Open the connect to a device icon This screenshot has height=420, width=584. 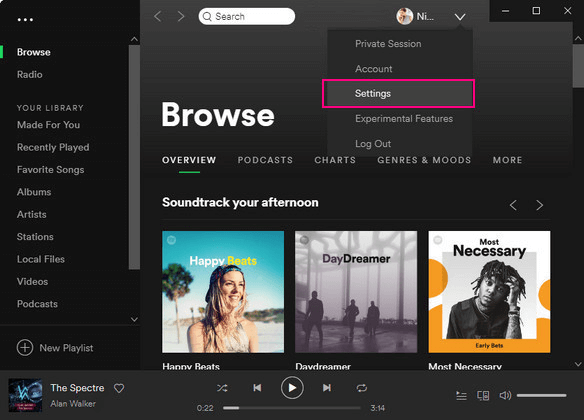click(483, 395)
